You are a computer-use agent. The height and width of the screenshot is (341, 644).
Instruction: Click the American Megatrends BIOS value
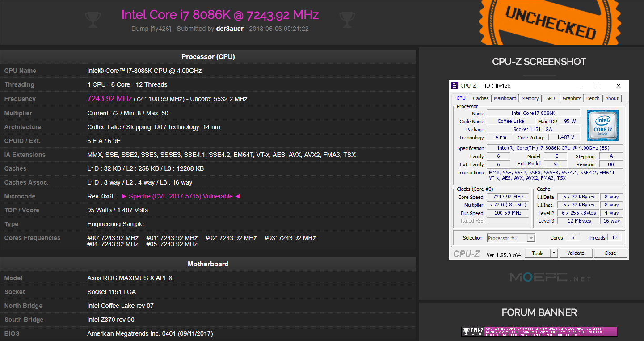pos(150,333)
